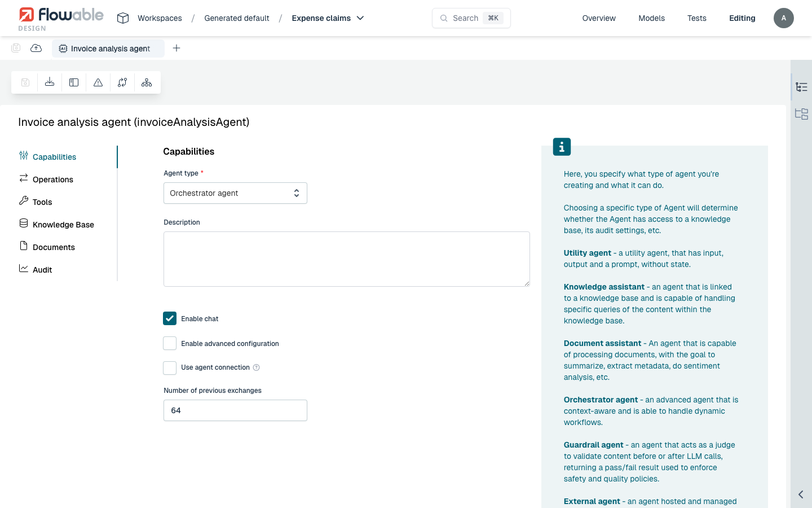Image resolution: width=812 pixels, height=508 pixels.
Task: Open the hierarchy diagram icon
Action: [x=147, y=82]
